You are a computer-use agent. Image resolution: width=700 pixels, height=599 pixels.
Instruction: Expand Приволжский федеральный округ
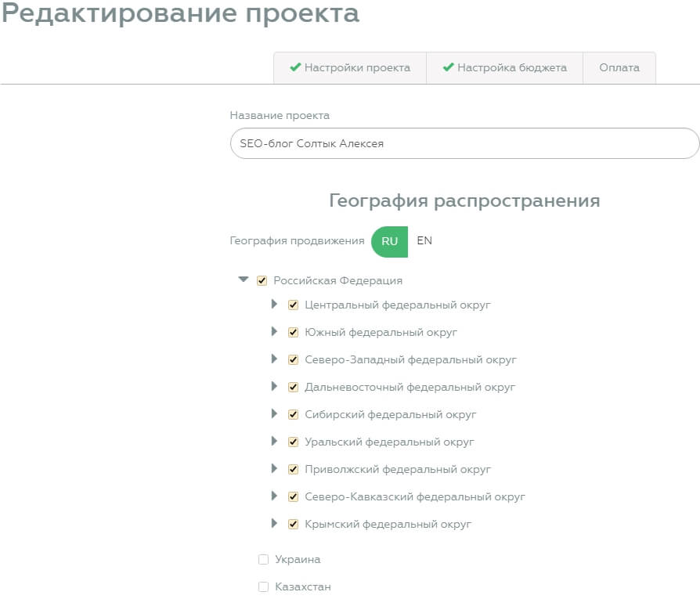click(x=274, y=468)
